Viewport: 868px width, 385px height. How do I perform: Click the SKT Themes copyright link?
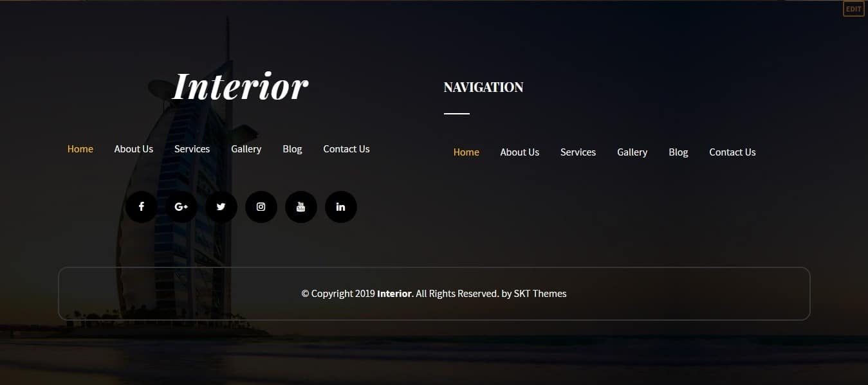pos(540,294)
